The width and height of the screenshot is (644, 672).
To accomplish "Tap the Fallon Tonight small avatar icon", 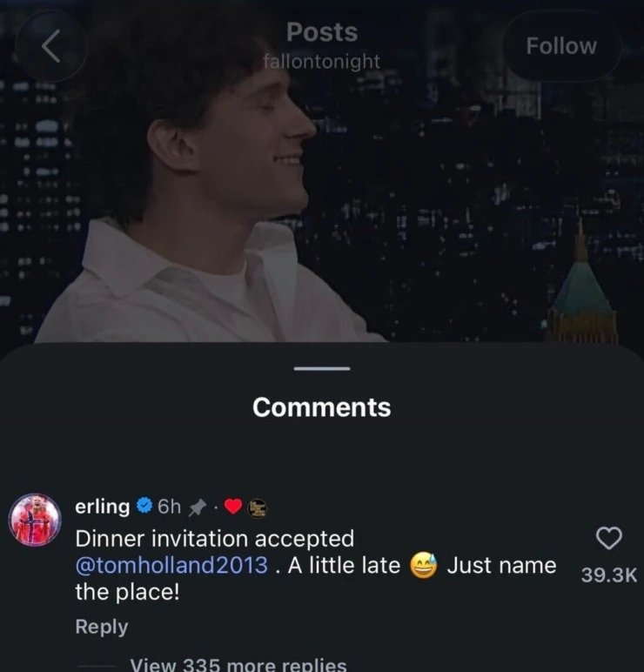I will (x=258, y=507).
